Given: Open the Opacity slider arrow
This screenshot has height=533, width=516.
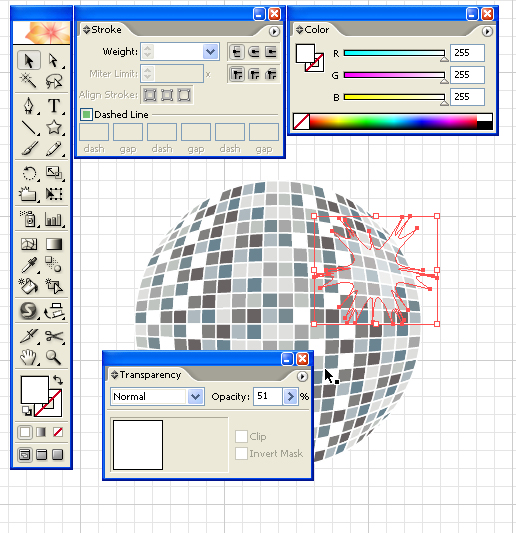Looking at the screenshot, I should [290, 396].
